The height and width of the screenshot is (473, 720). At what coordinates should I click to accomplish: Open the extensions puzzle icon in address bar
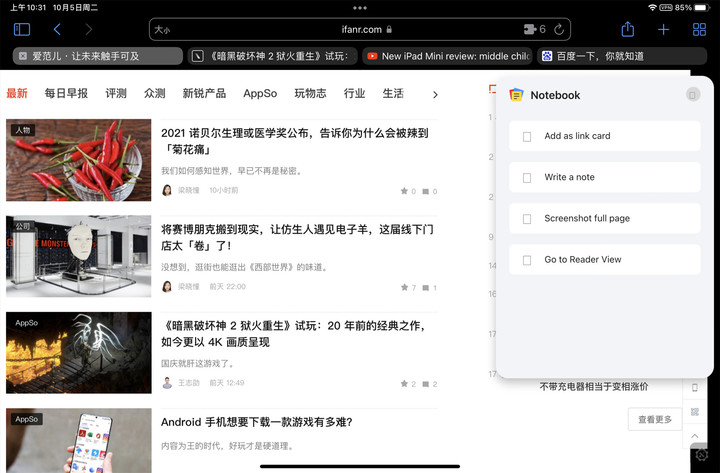tap(530, 30)
